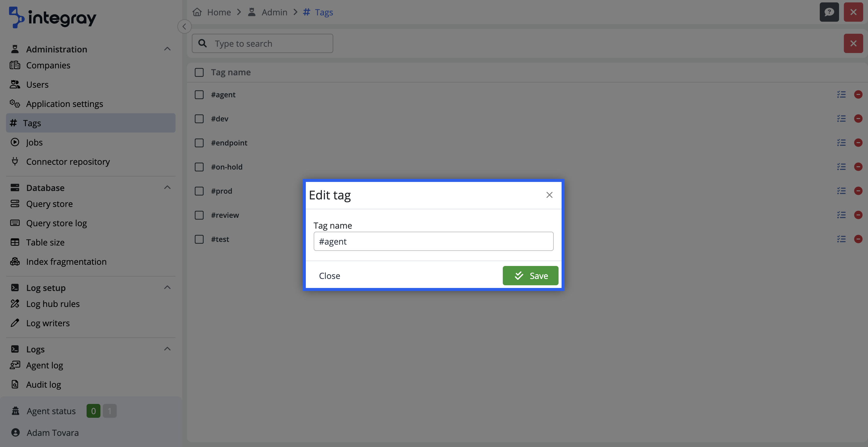Open the Jobs section

pos(34,142)
